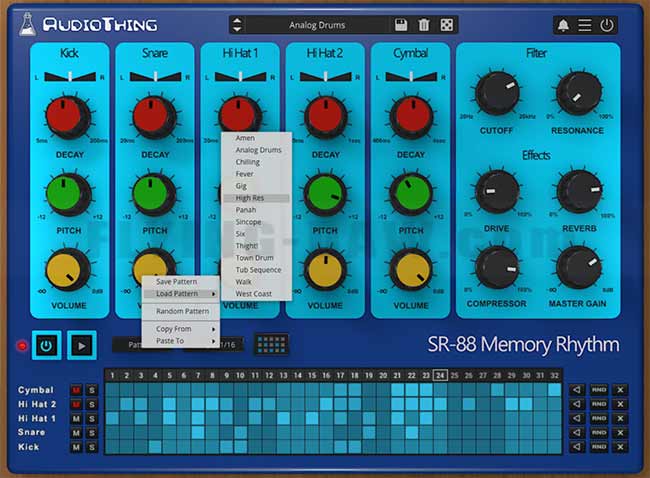Clear the Kick row with X
This screenshot has height=478, width=650.
click(x=620, y=447)
